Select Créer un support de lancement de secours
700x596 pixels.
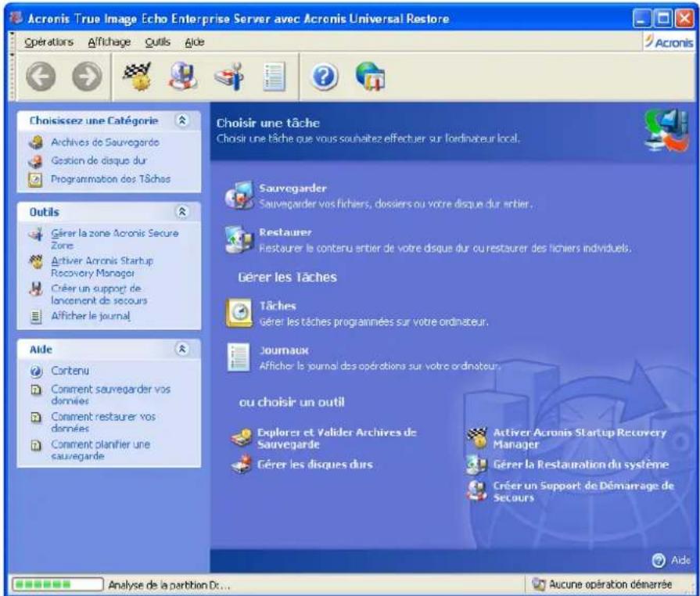[x=99, y=295]
